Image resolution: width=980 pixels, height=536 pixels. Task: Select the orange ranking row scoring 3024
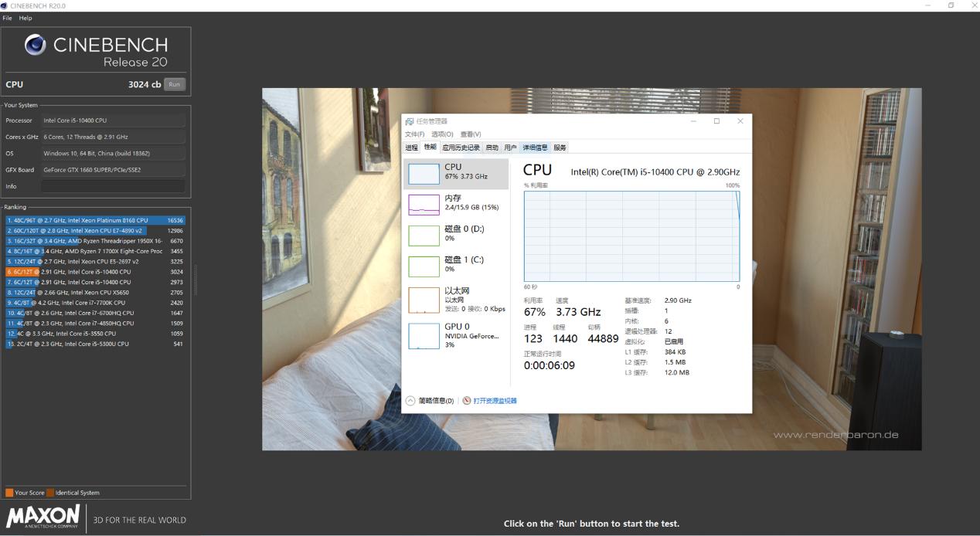tap(95, 272)
